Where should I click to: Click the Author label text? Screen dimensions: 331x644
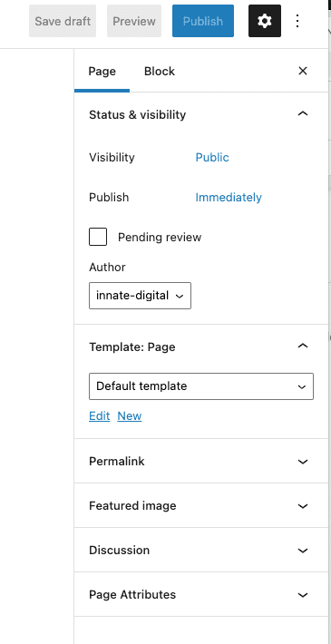[107, 267]
